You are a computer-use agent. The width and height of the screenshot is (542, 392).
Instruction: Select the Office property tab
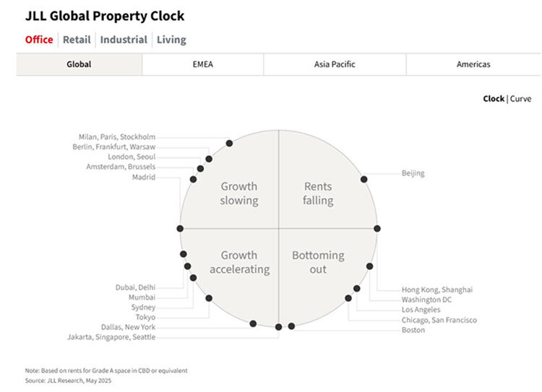(39, 40)
